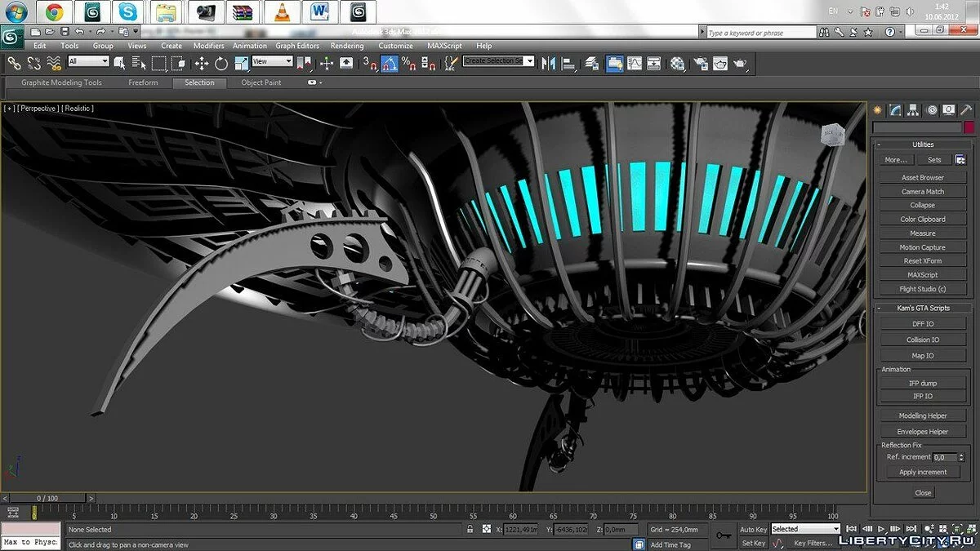Open the reference coordinate 'View' dropdown
Viewport: 980px width, 551px height.
tap(272, 61)
